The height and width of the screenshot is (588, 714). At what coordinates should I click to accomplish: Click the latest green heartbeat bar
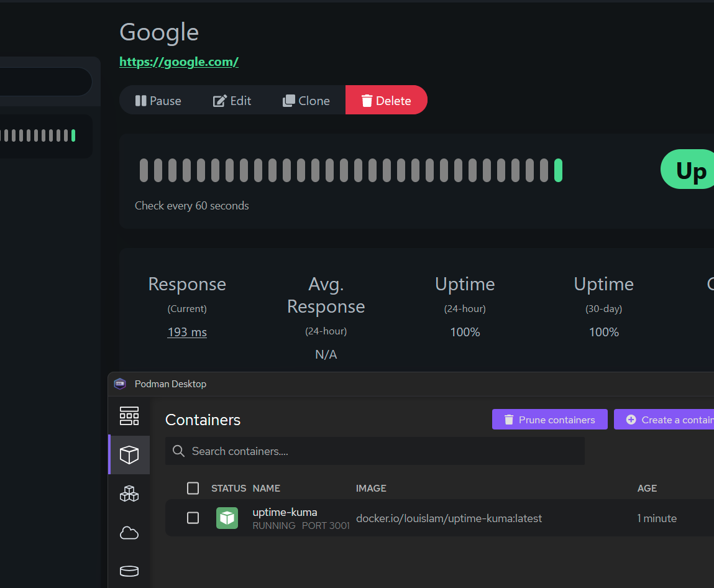[559, 169]
